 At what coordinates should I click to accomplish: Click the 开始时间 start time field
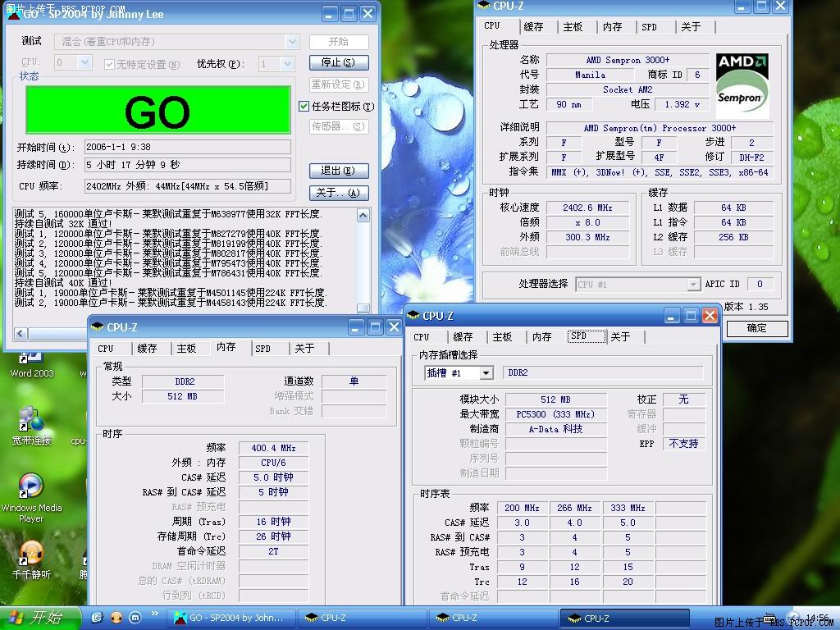[188, 147]
